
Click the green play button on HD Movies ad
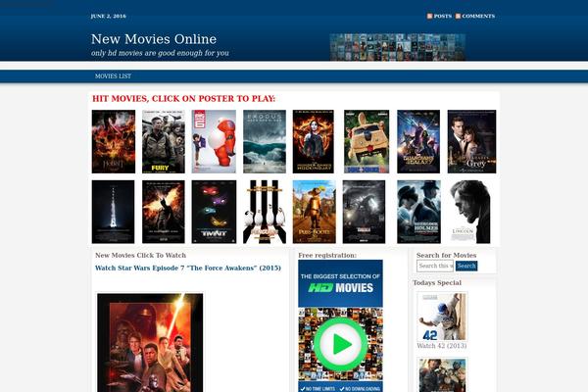pyautogui.click(x=340, y=344)
